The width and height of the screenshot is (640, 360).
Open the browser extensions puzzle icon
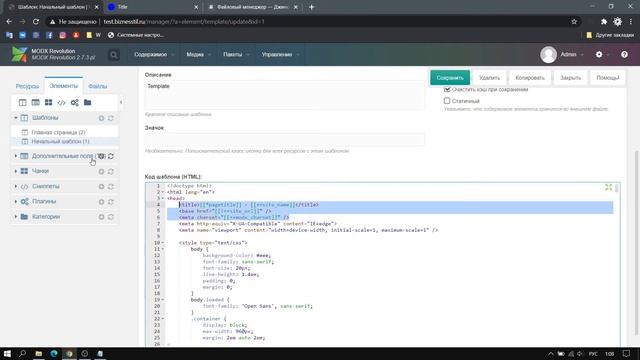coord(604,22)
